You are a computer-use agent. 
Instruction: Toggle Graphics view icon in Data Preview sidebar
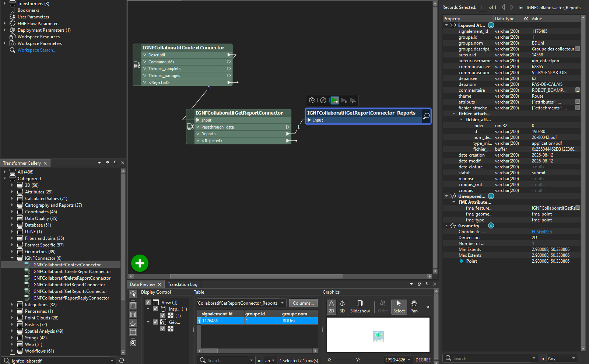coord(133,323)
